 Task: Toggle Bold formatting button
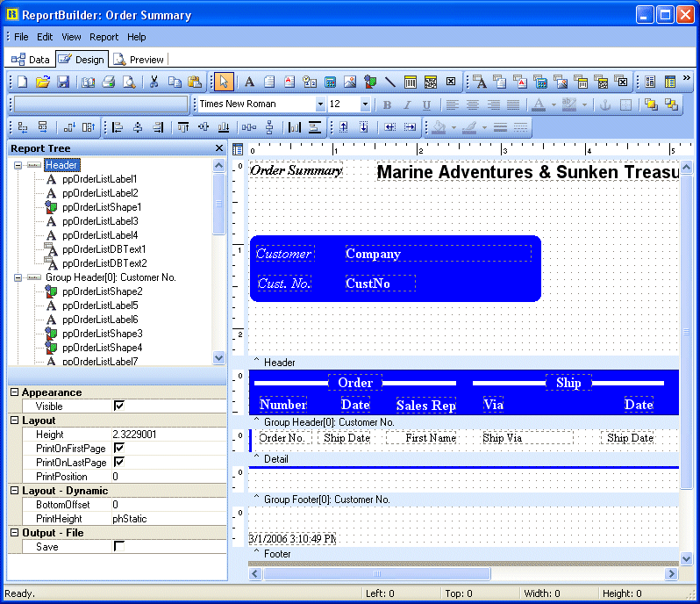387,105
